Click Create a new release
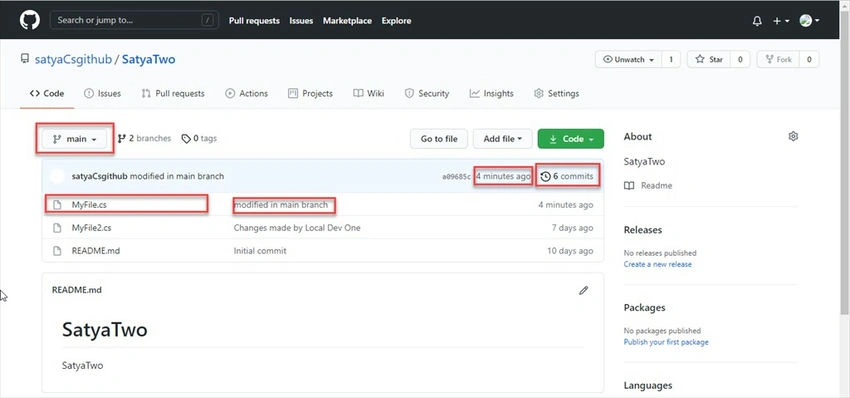850x398 pixels. [x=658, y=264]
